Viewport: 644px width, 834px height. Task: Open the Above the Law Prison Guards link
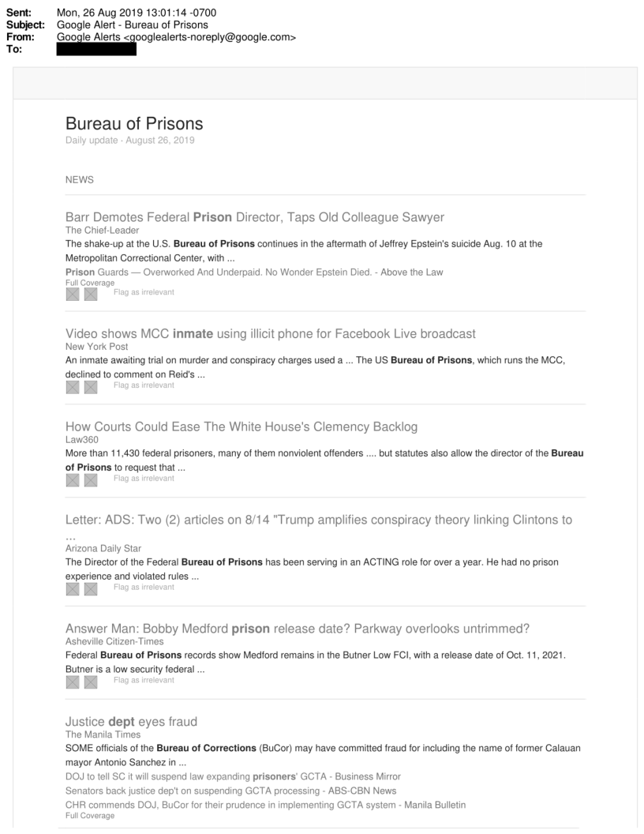pyautogui.click(x=253, y=272)
